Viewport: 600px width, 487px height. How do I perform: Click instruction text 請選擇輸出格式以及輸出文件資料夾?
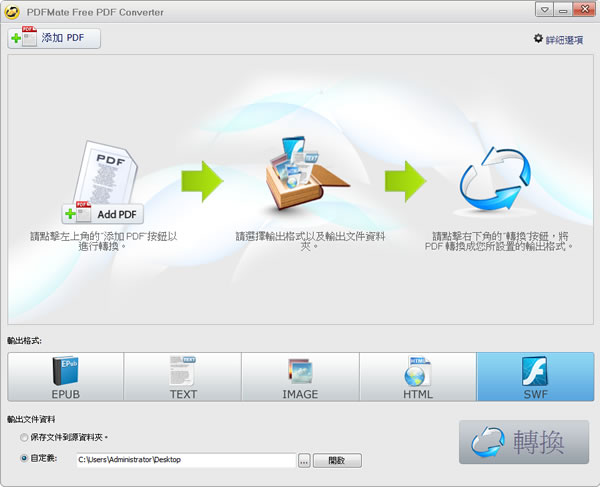tap(310, 241)
